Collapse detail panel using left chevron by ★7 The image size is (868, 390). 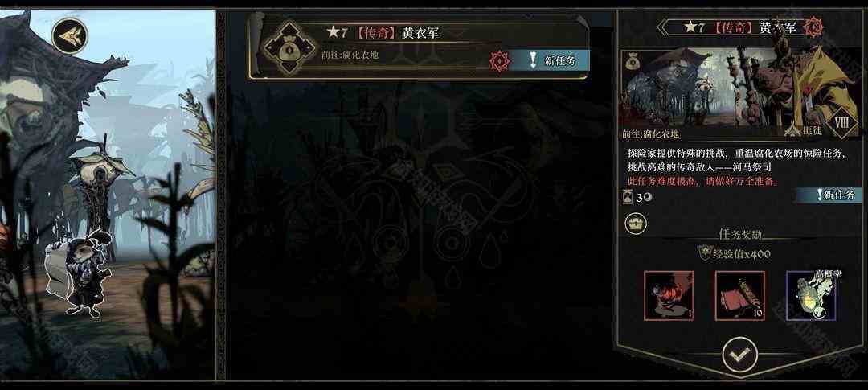[x=661, y=27]
